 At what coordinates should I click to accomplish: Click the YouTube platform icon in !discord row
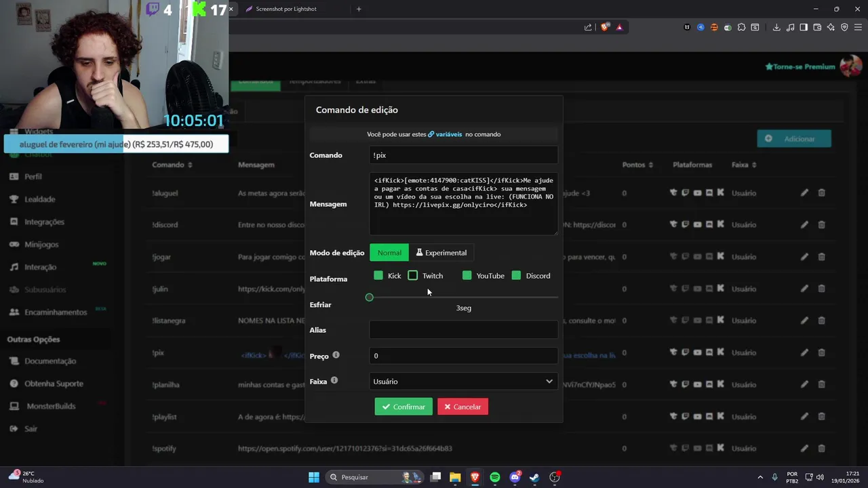(697, 224)
